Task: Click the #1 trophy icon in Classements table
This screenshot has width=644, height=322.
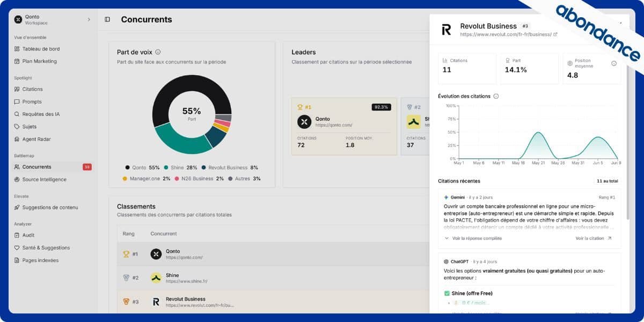Action: 126,254
